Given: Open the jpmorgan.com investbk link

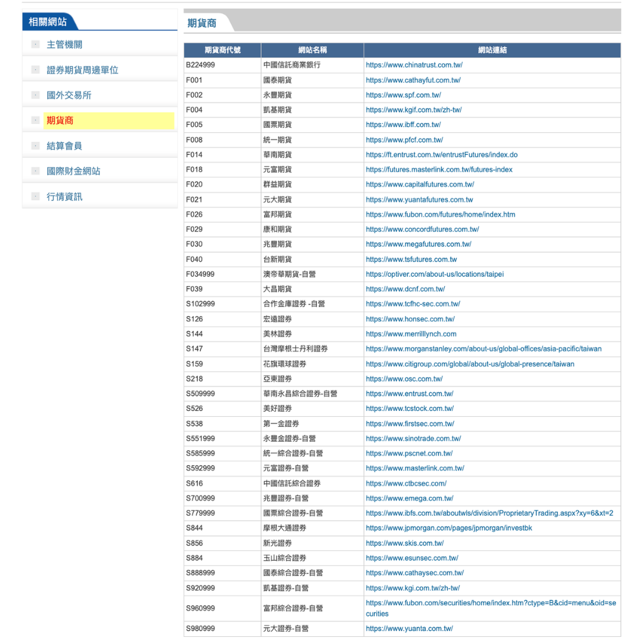Looking at the screenshot, I should [449, 528].
